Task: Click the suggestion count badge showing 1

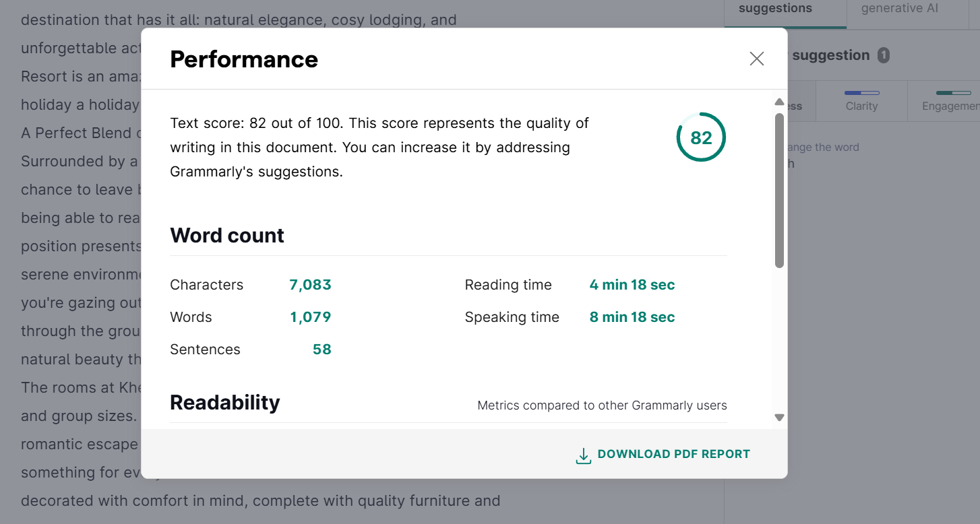Action: (884, 55)
